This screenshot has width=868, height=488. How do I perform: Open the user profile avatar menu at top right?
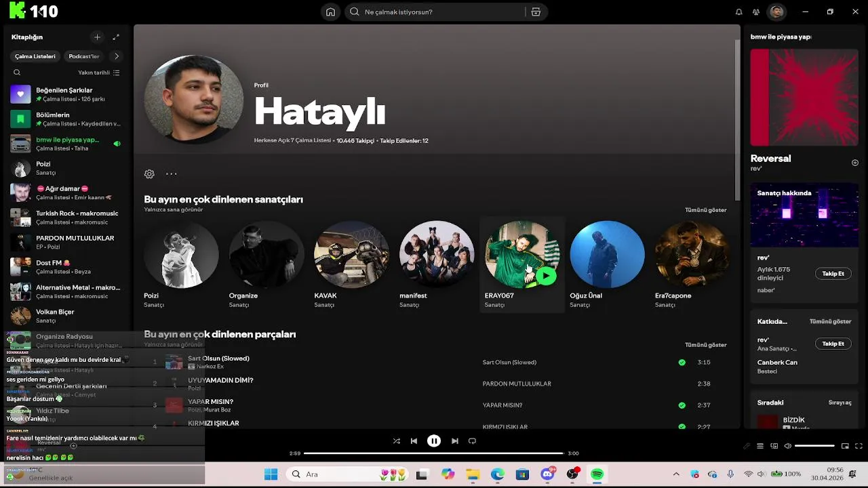point(777,12)
